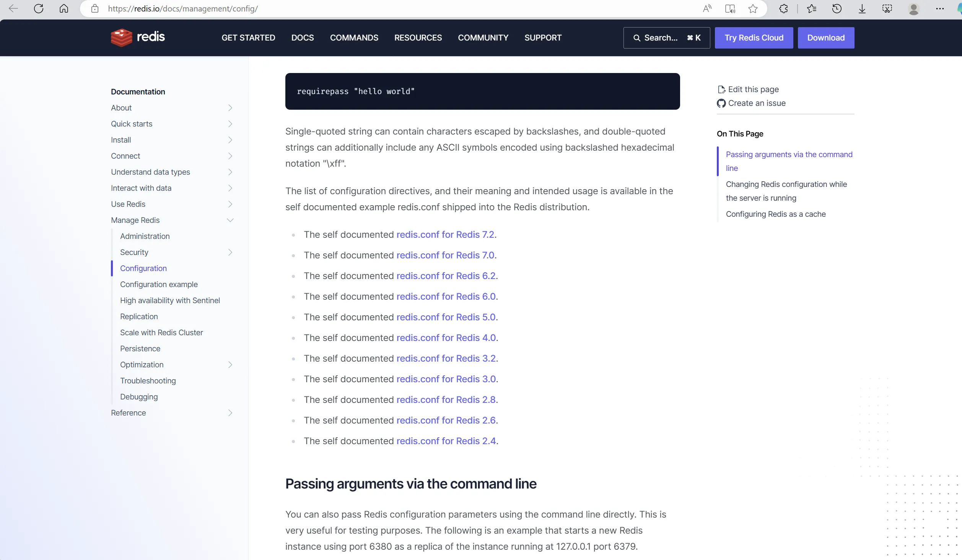
Task: Select Persistence in the sidebar
Action: 140,349
